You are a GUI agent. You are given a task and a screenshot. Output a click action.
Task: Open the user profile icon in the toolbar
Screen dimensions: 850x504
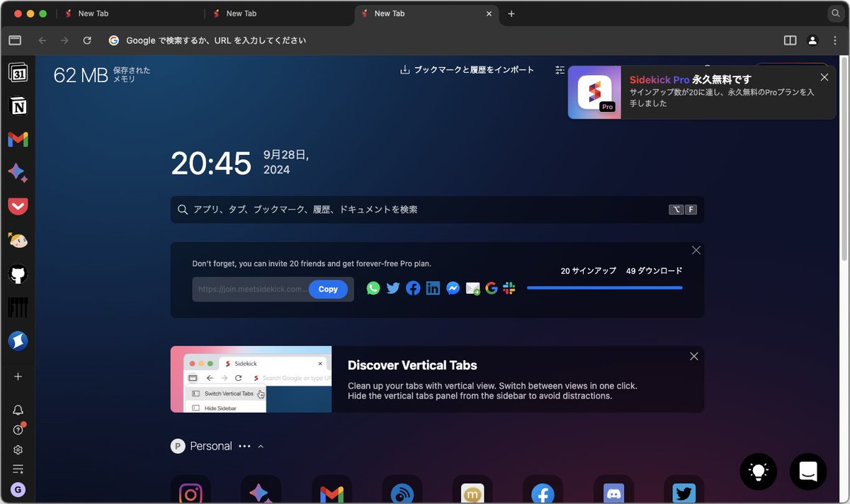pyautogui.click(x=812, y=40)
